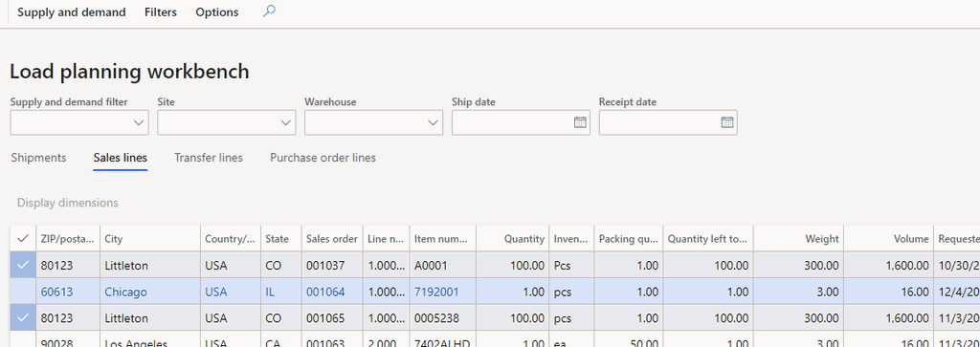Click the select-all checkmark column header
The image size is (980, 347).
[x=23, y=238]
